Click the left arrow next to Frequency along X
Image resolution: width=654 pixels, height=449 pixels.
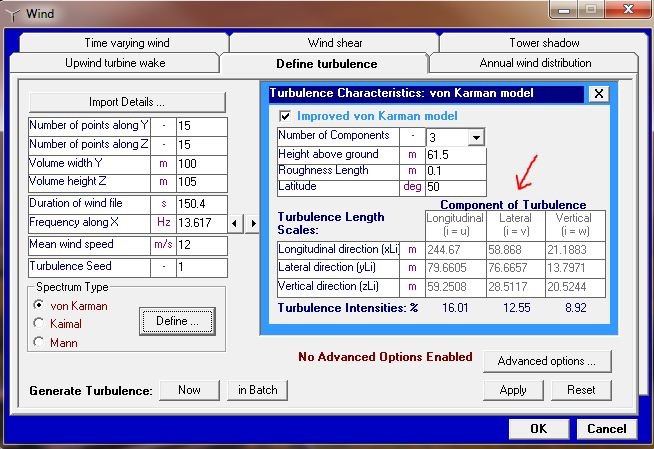point(235,223)
